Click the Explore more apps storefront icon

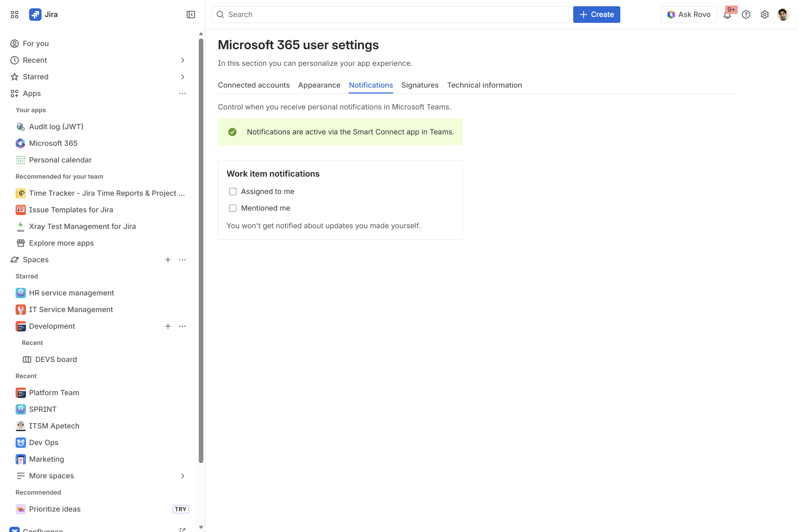[20, 243]
